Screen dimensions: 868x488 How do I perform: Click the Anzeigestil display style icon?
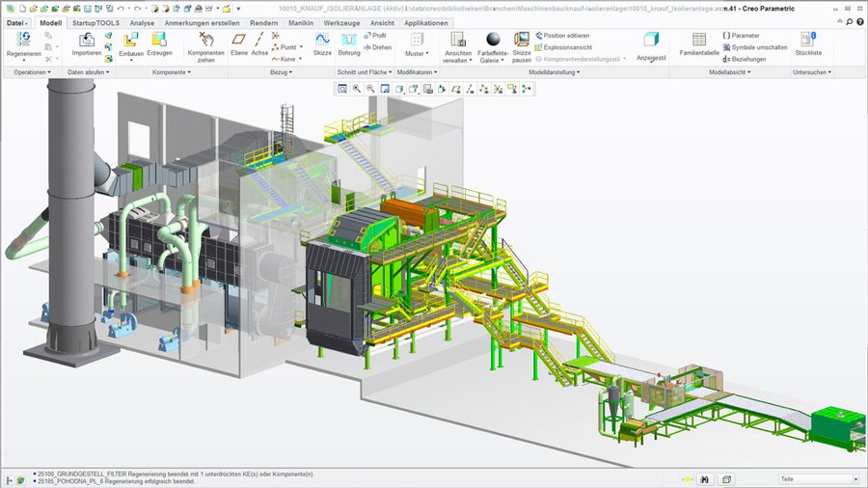click(652, 41)
